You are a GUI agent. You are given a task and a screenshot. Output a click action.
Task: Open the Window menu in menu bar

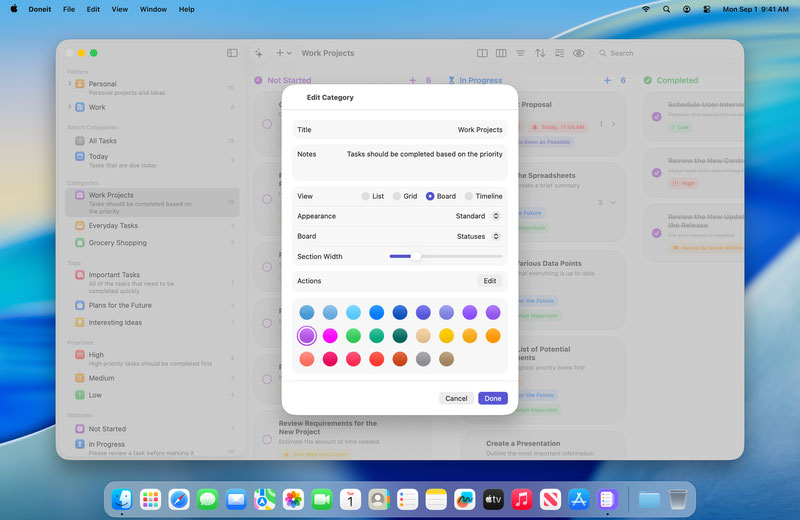point(153,9)
